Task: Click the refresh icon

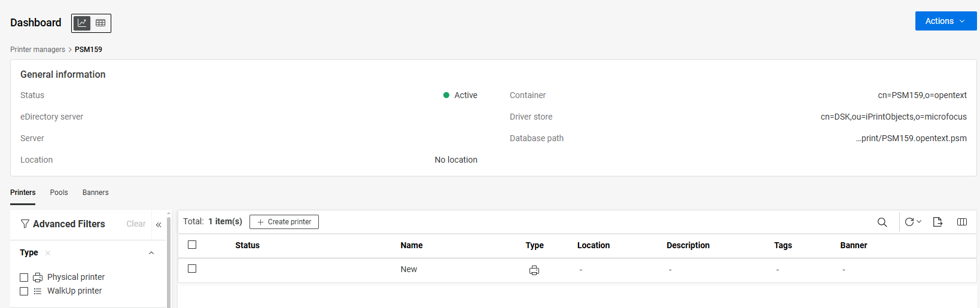Action: click(x=909, y=222)
